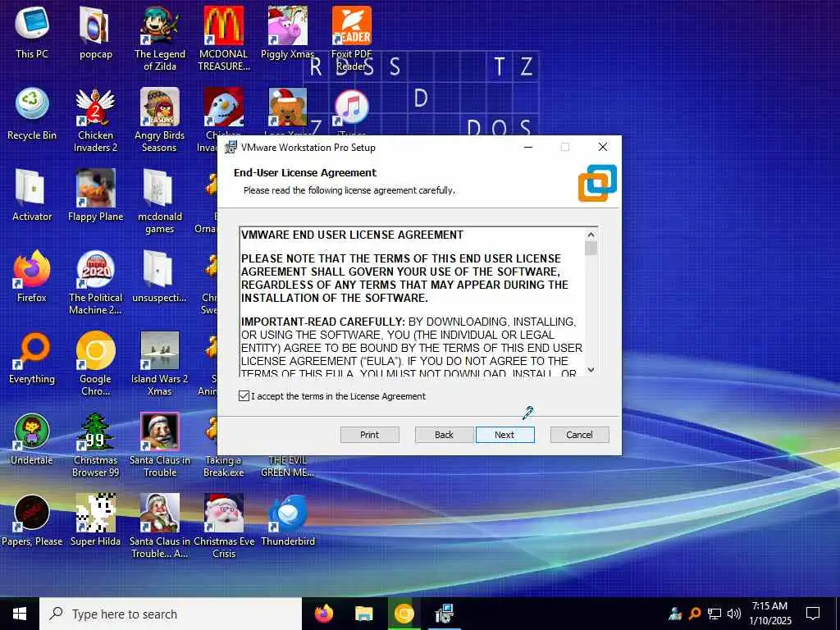Open Firefox from the taskbar

click(x=323, y=614)
